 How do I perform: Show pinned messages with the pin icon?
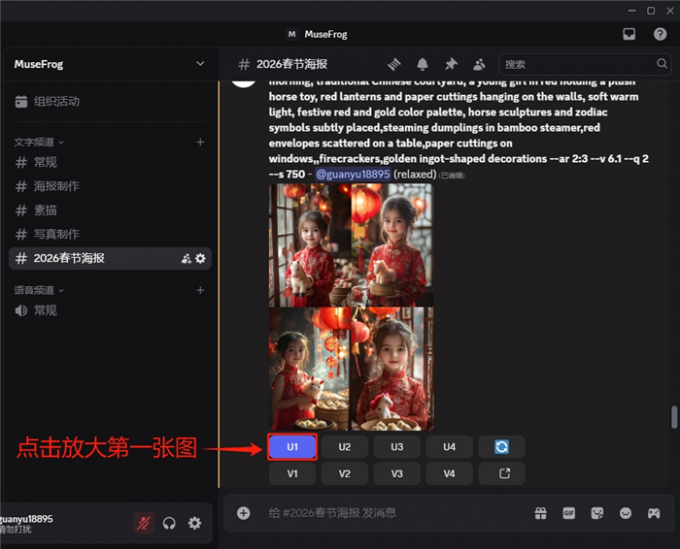click(x=451, y=64)
